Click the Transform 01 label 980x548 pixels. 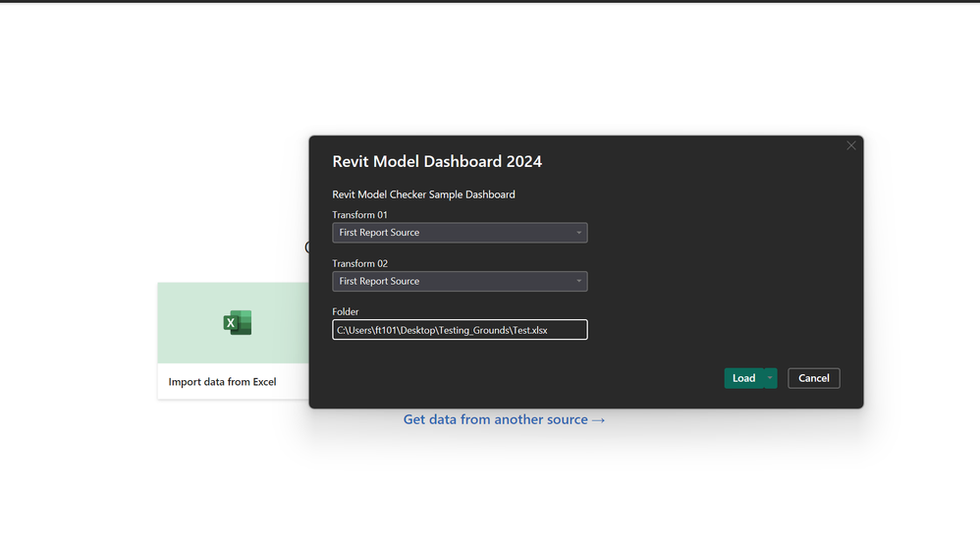(x=360, y=214)
